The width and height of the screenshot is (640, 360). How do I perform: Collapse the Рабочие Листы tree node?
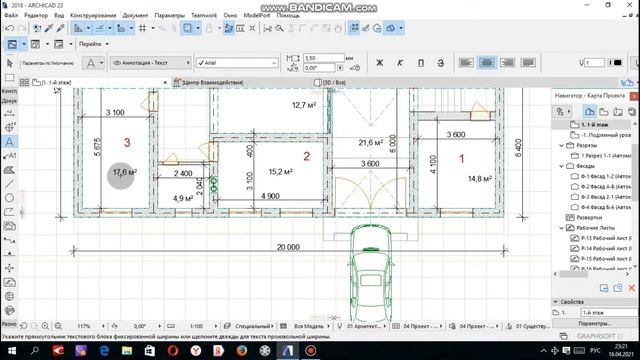point(561,228)
